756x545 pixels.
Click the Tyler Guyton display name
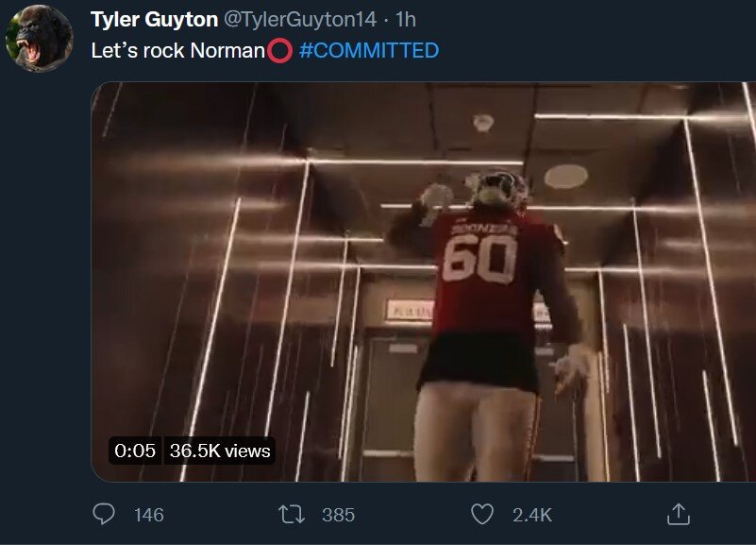(x=153, y=20)
